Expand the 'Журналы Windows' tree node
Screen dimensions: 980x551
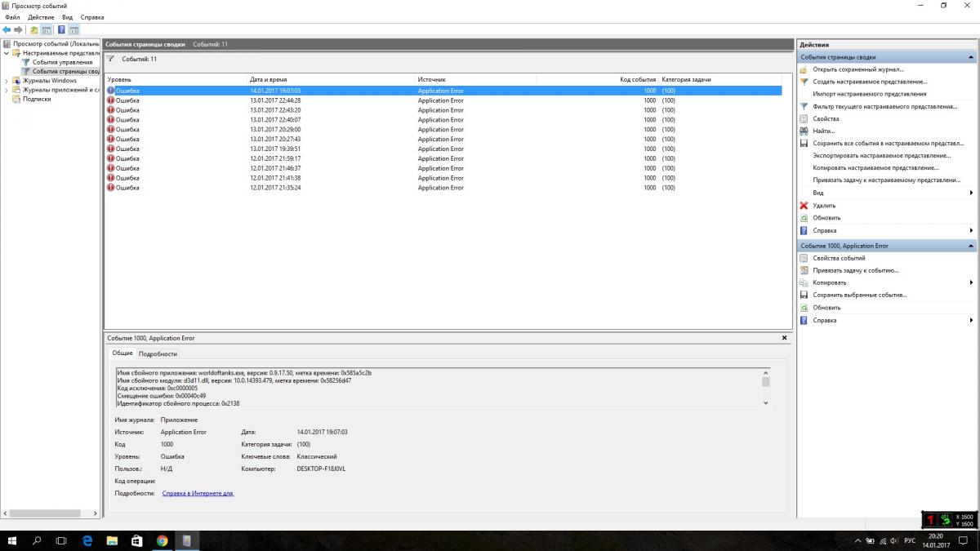point(7,81)
